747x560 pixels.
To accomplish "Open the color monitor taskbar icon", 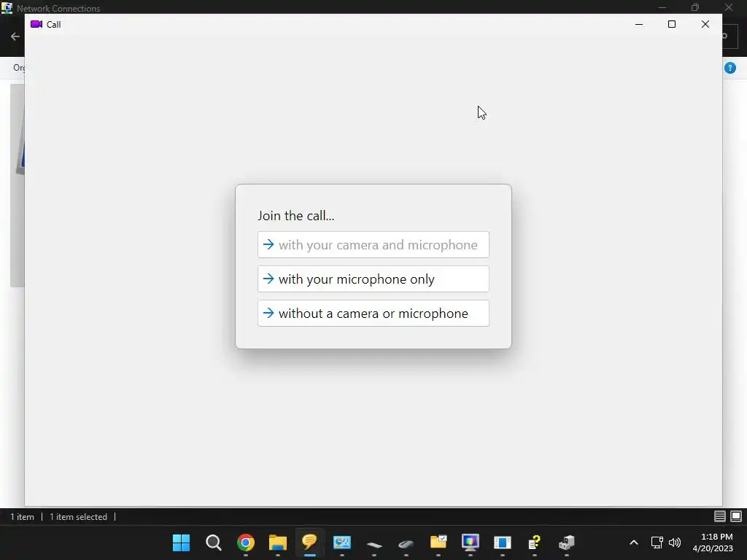I will tap(471, 542).
